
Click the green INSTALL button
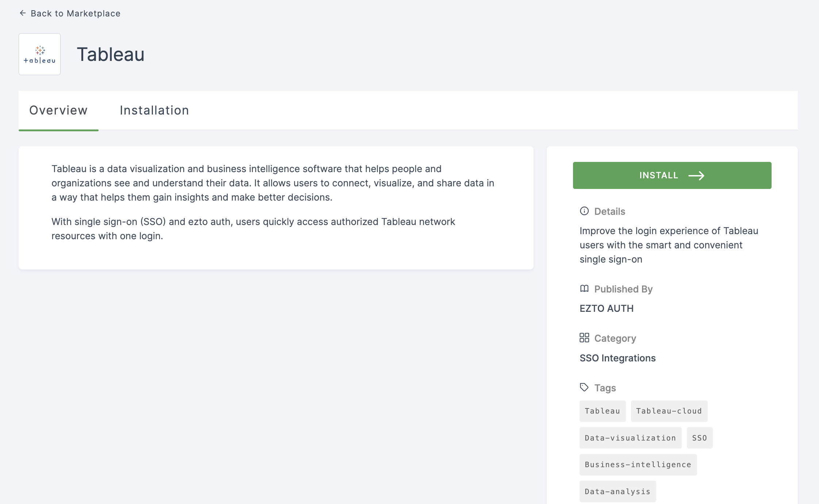click(672, 175)
